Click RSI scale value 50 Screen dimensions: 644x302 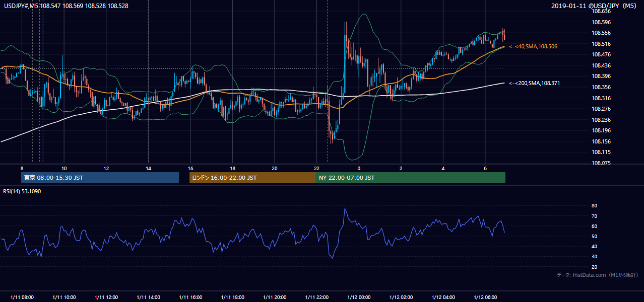click(594, 236)
